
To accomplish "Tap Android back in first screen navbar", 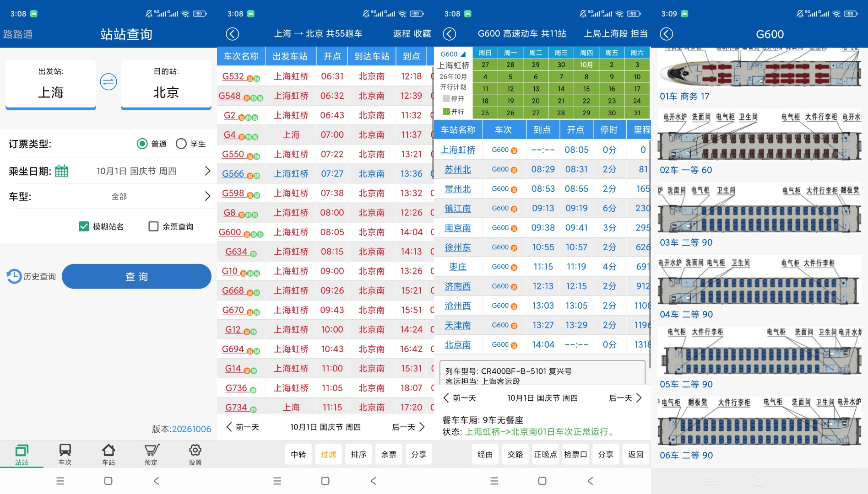I will (157, 481).
